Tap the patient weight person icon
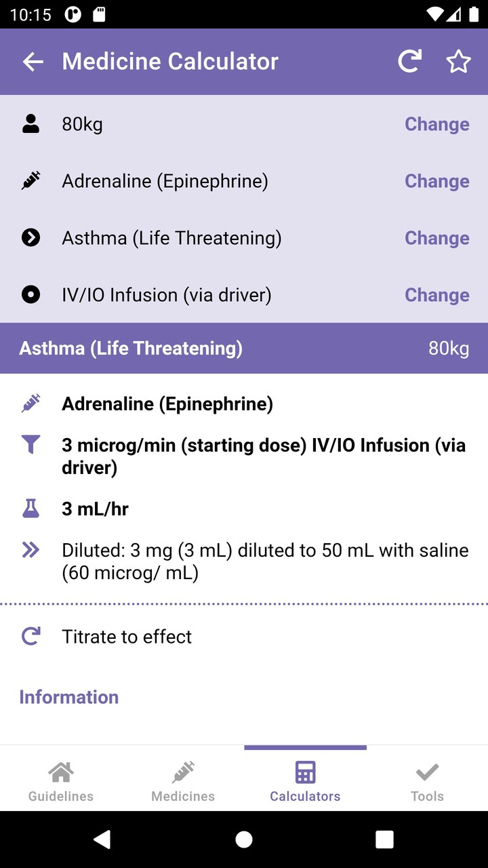This screenshot has width=488, height=868. (x=30, y=123)
